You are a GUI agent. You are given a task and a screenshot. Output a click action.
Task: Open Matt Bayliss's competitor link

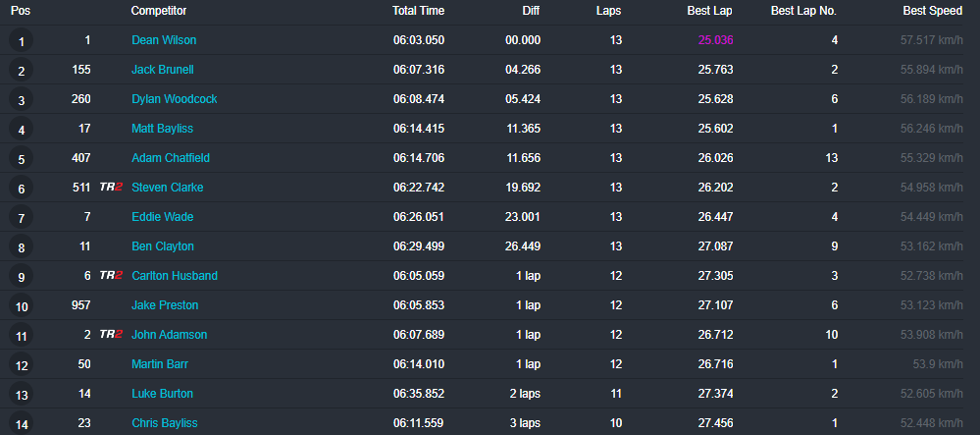click(163, 129)
